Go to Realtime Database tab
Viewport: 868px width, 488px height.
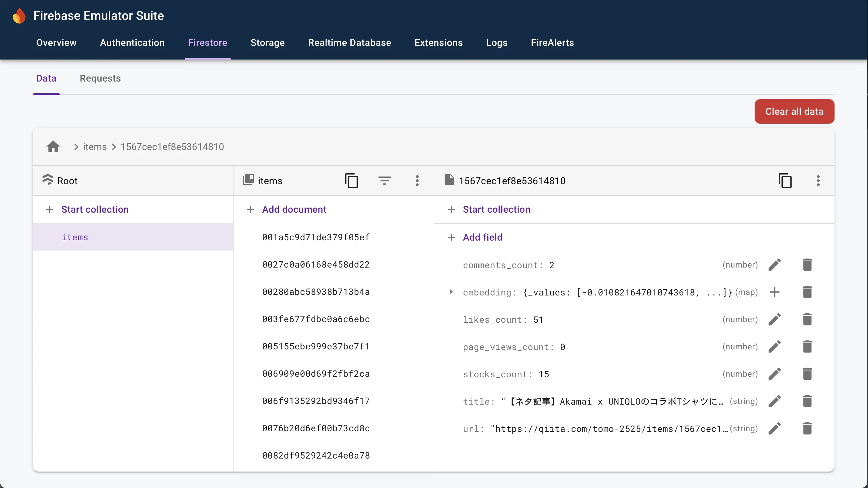349,42
